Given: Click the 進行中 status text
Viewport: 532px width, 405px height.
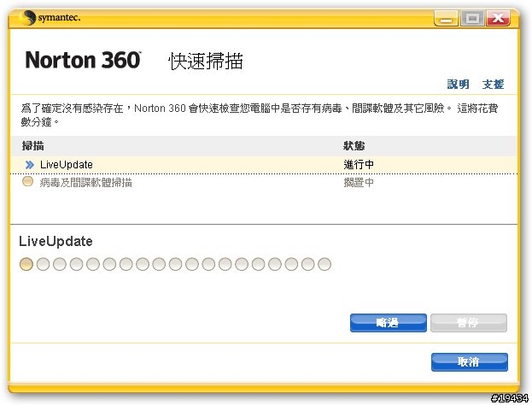Looking at the screenshot, I should point(359,165).
